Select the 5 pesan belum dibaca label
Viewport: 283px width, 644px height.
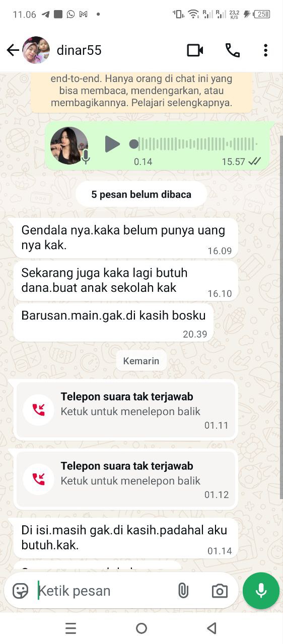point(141,194)
